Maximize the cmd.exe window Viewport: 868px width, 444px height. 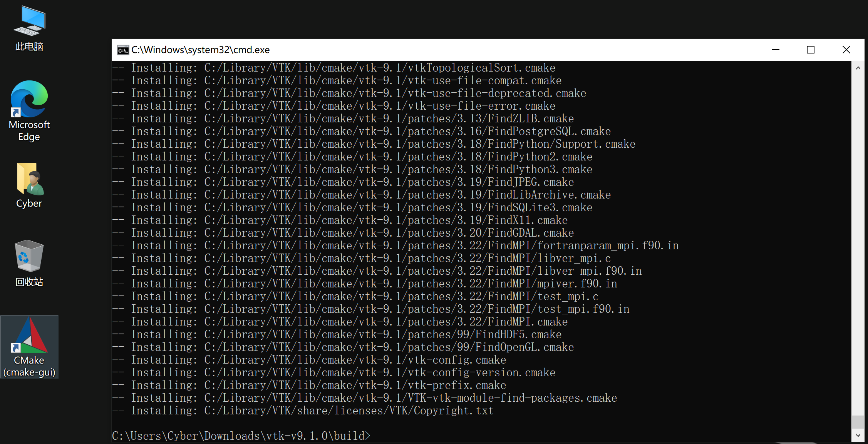coord(811,50)
